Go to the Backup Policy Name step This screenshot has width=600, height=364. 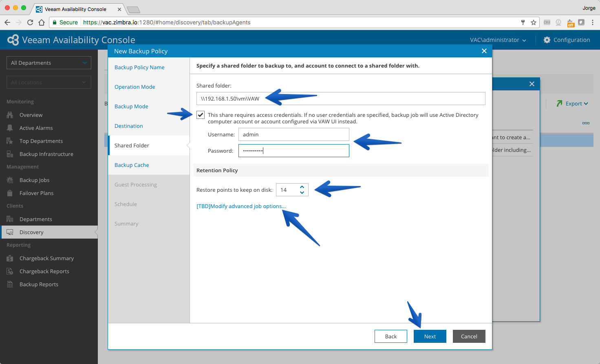tap(139, 67)
